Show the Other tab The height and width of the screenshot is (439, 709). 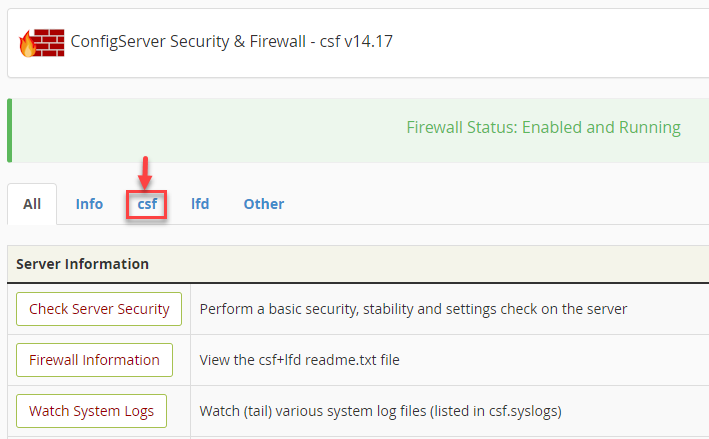tap(264, 204)
